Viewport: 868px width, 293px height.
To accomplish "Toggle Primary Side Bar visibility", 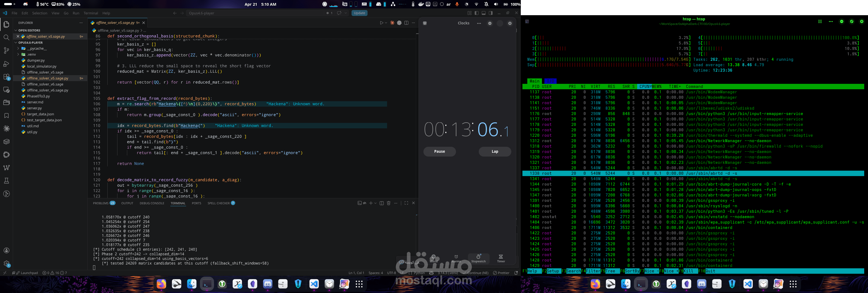I will point(477,13).
